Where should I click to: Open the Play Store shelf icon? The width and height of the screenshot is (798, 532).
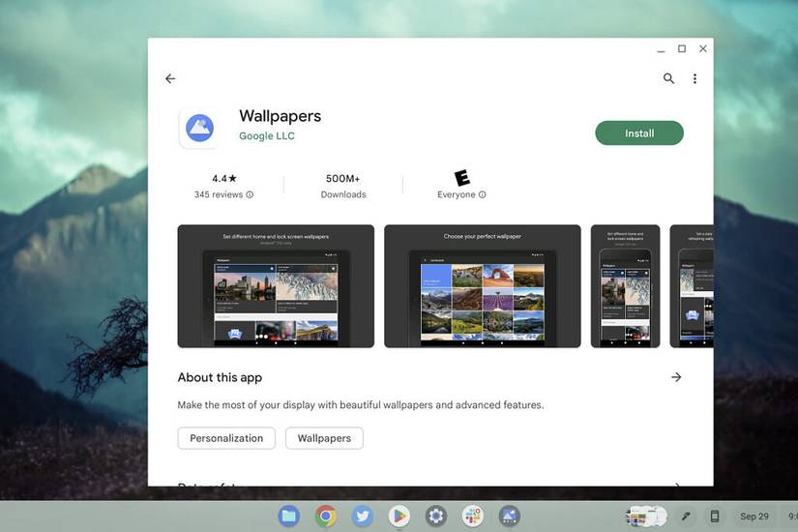pos(399,517)
